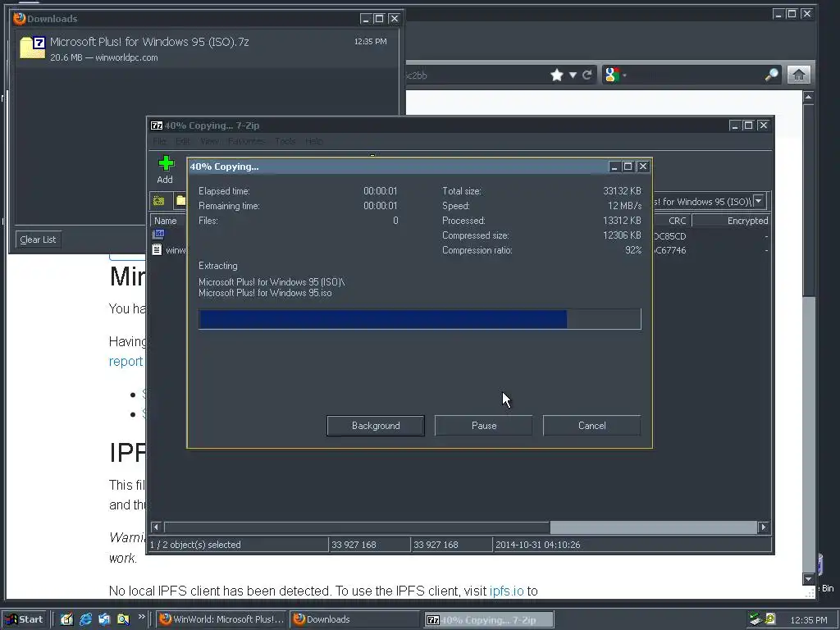This screenshot has width=840, height=630.
Task: Open the File menu in 7-Zip
Action: point(159,141)
